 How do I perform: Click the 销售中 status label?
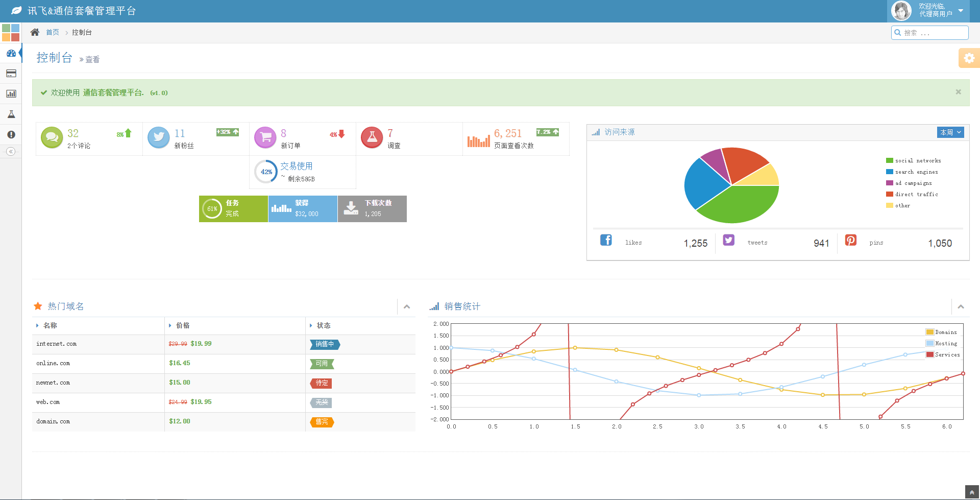pyautogui.click(x=325, y=344)
